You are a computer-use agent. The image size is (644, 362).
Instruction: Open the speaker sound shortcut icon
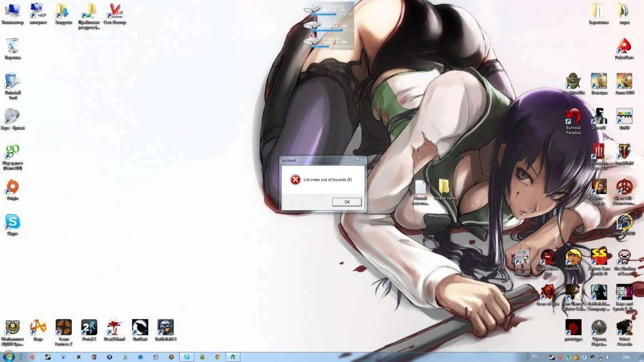pyautogui.click(x=13, y=119)
